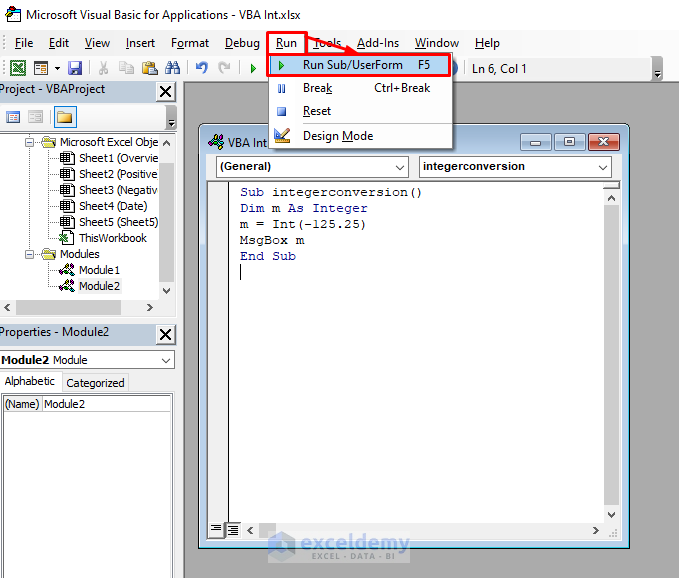This screenshot has width=679, height=578.
Task: Choose Break in the Run menu
Action: [360, 88]
